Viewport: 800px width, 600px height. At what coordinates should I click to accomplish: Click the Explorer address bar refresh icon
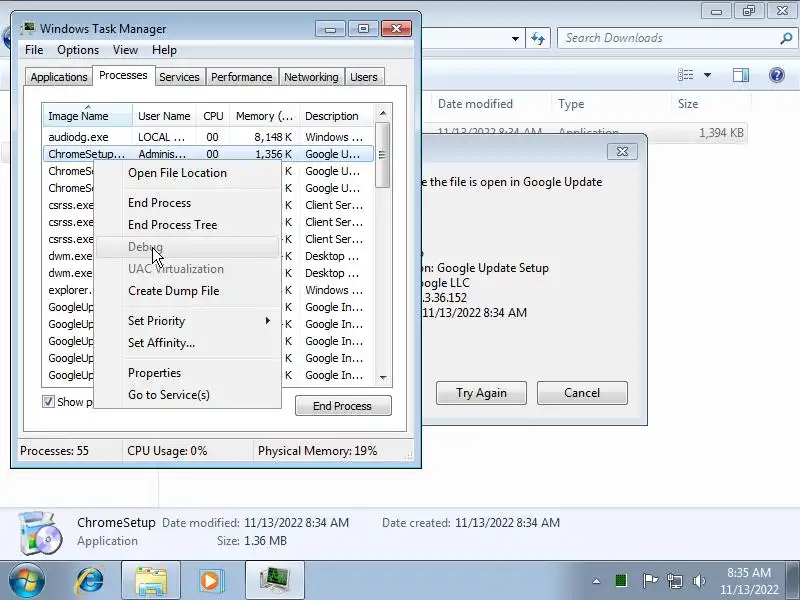click(x=538, y=38)
